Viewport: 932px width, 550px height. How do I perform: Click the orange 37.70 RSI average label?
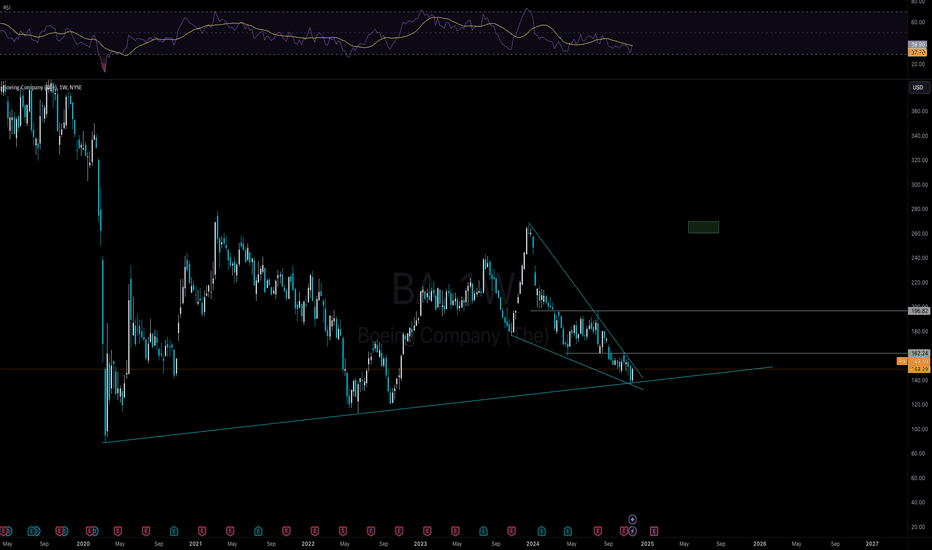[917, 52]
